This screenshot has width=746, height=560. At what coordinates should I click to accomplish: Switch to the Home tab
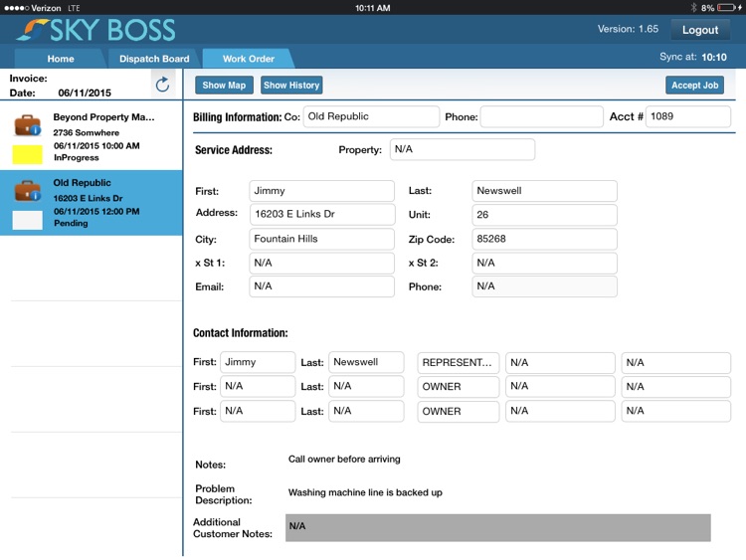tap(61, 59)
